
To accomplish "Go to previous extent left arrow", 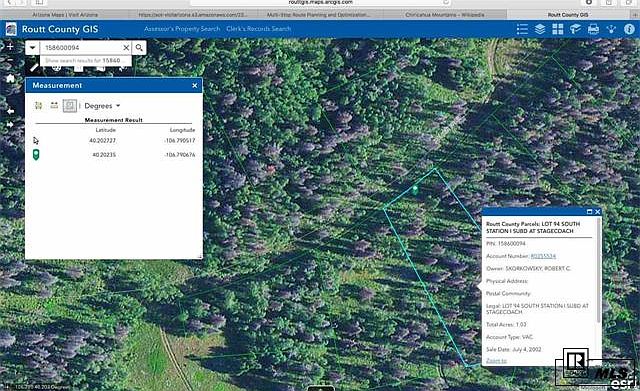I will pos(10,111).
